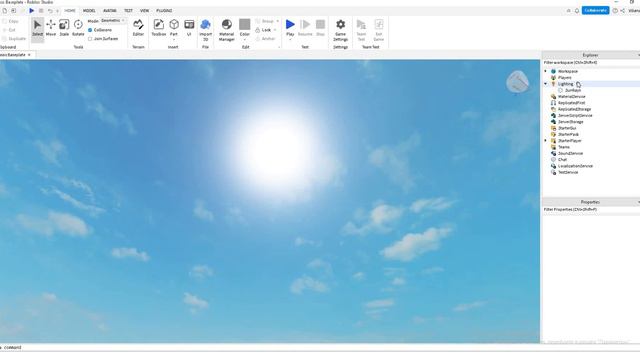The width and height of the screenshot is (640, 360).
Task: Collapse the Lighting tree node
Action: [546, 84]
